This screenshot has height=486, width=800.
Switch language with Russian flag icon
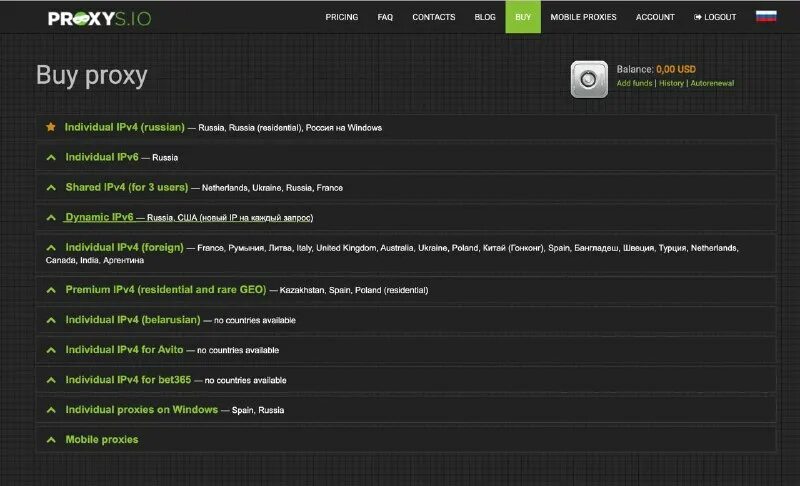[766, 17]
